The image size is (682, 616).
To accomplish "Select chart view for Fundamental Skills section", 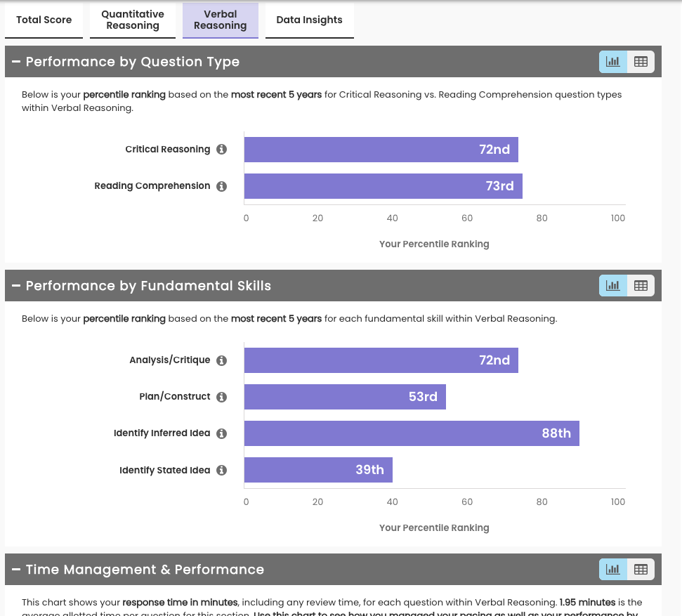I will 613,285.
